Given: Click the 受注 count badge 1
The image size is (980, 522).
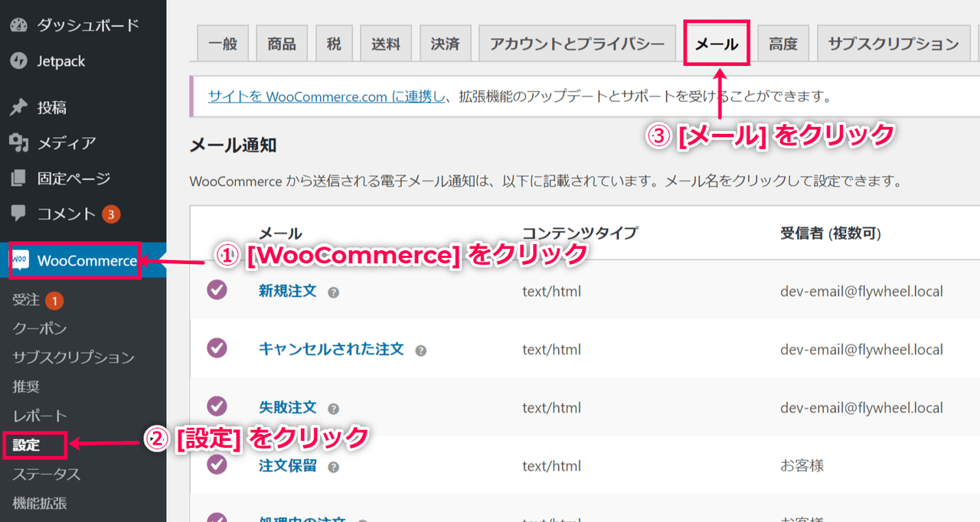Looking at the screenshot, I should (x=54, y=301).
